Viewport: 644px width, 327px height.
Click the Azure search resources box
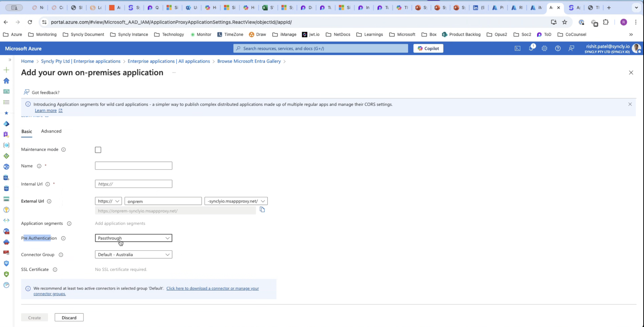pyautogui.click(x=321, y=48)
